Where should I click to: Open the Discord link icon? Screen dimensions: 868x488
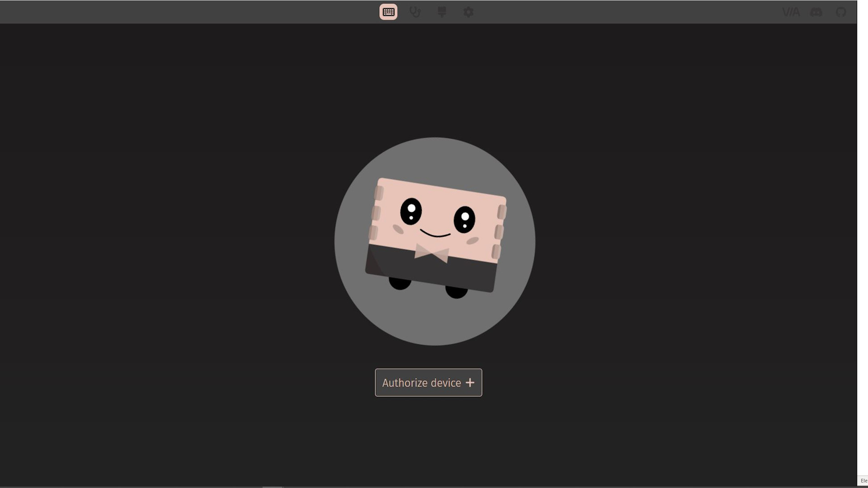pos(816,12)
